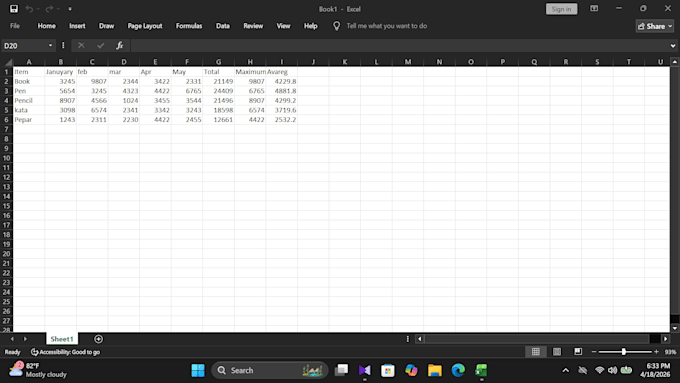Image resolution: width=680 pixels, height=383 pixels.
Task: Click the Sign in button
Action: (561, 9)
